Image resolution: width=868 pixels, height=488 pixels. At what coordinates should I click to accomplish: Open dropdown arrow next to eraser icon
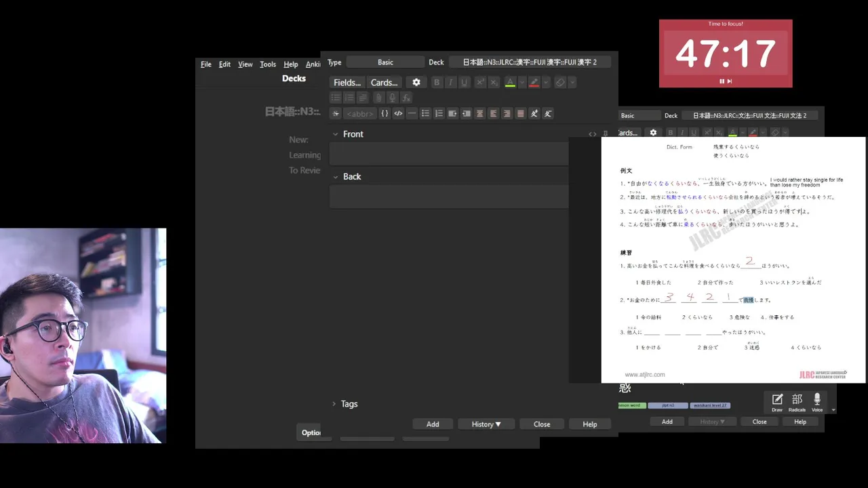pyautogui.click(x=572, y=83)
